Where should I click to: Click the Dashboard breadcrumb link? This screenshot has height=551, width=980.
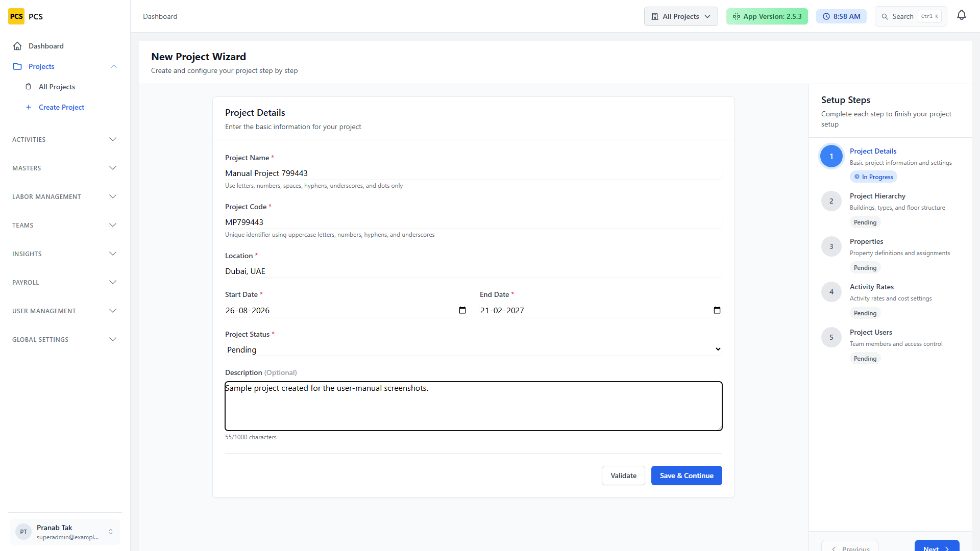pos(160,16)
